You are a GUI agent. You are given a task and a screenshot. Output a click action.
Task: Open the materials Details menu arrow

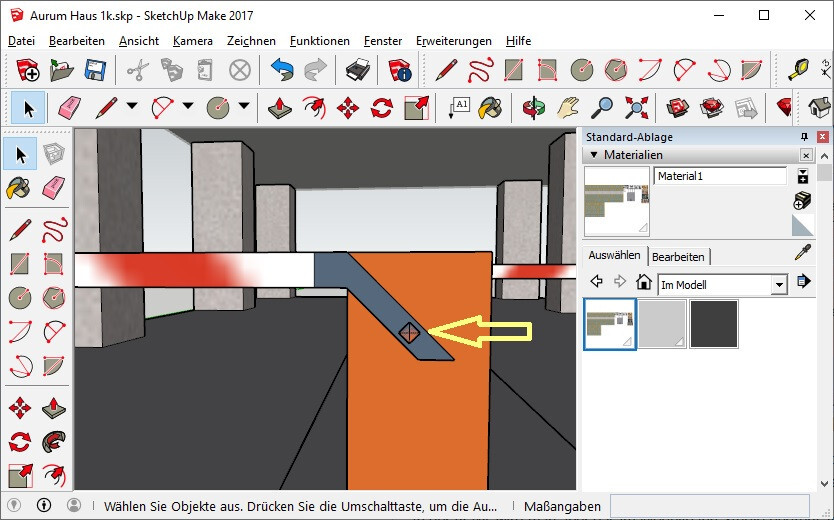(804, 281)
